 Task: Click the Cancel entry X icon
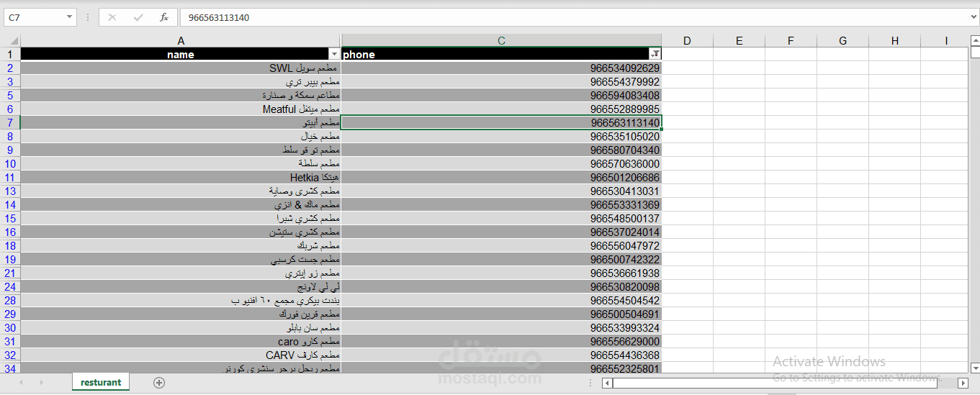coord(112,17)
